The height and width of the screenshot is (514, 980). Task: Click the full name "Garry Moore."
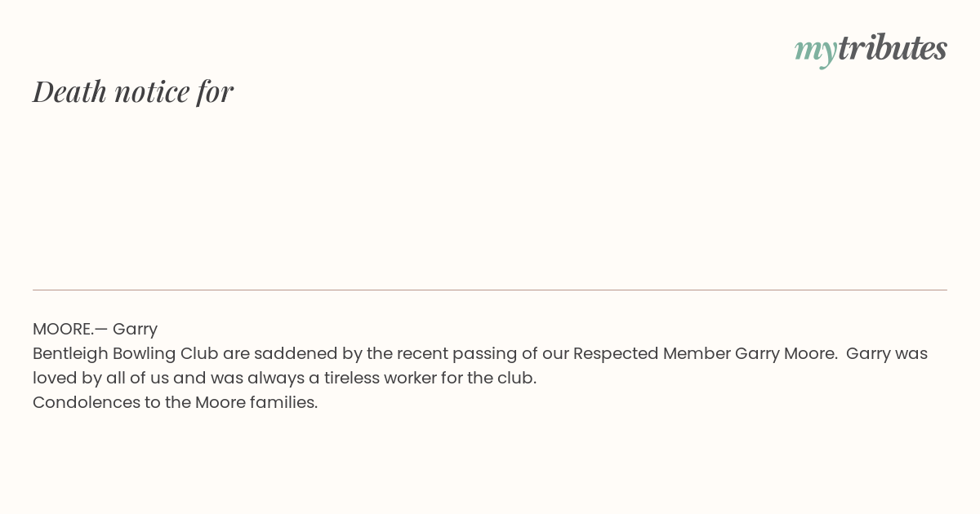(x=786, y=354)
